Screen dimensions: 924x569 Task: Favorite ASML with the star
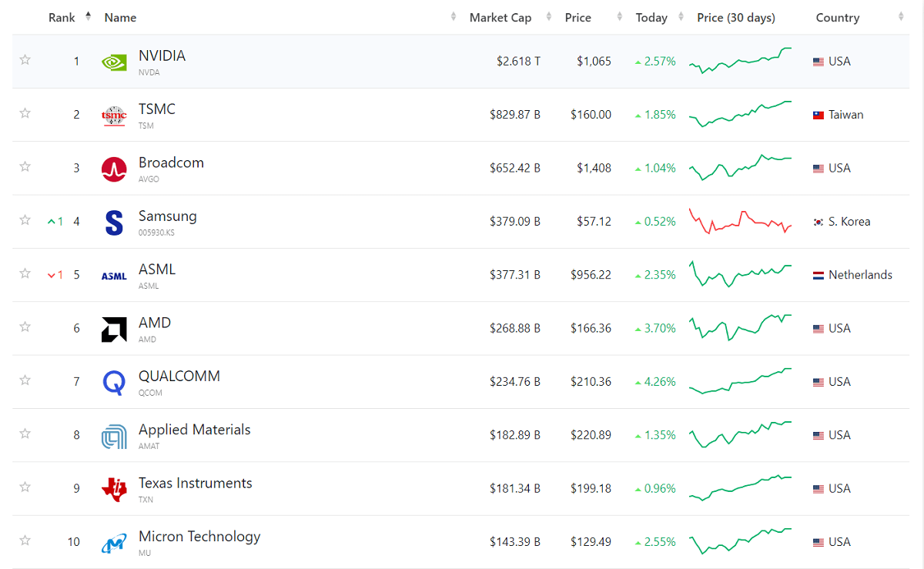pyautogui.click(x=25, y=273)
